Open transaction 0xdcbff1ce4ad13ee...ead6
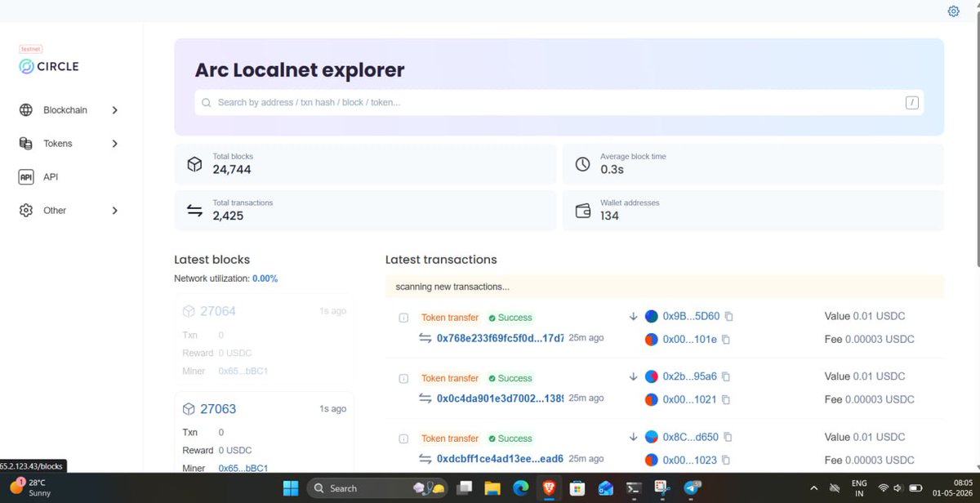 point(500,459)
